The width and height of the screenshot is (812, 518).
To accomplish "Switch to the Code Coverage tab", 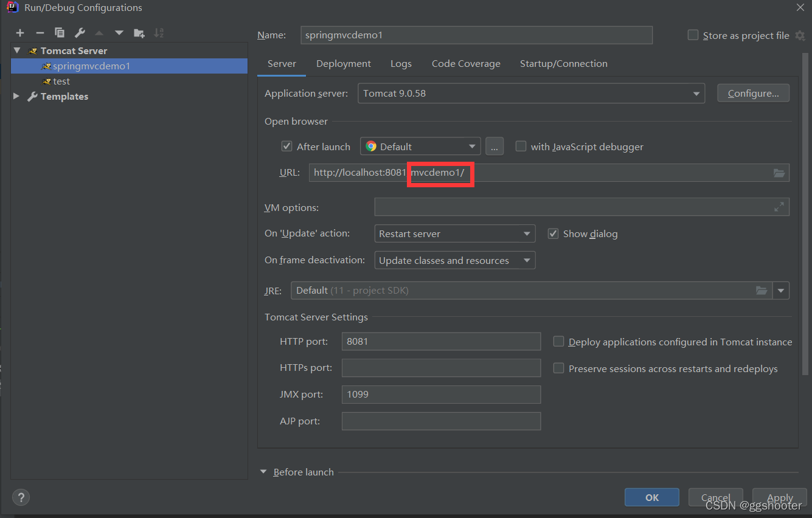I will [466, 64].
